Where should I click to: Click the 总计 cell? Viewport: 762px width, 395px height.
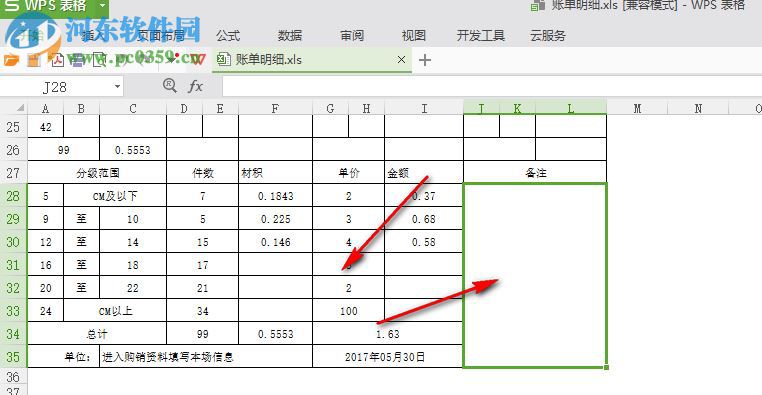coord(97,334)
